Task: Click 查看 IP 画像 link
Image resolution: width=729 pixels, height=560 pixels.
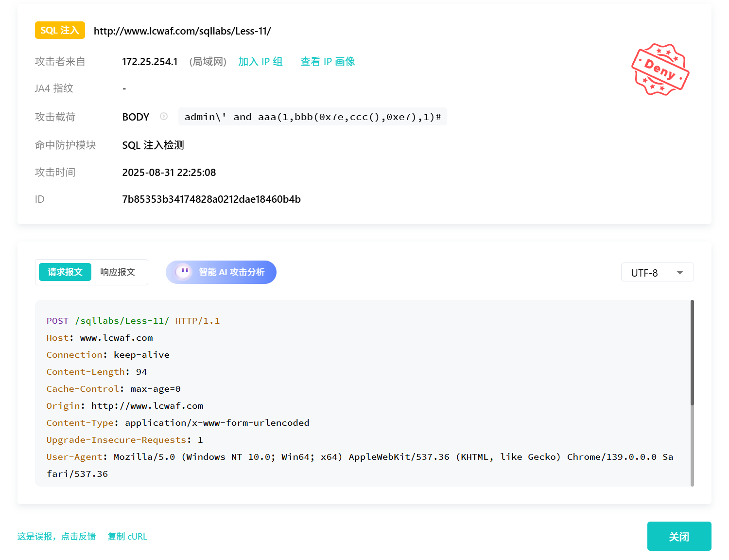Action: pyautogui.click(x=328, y=62)
